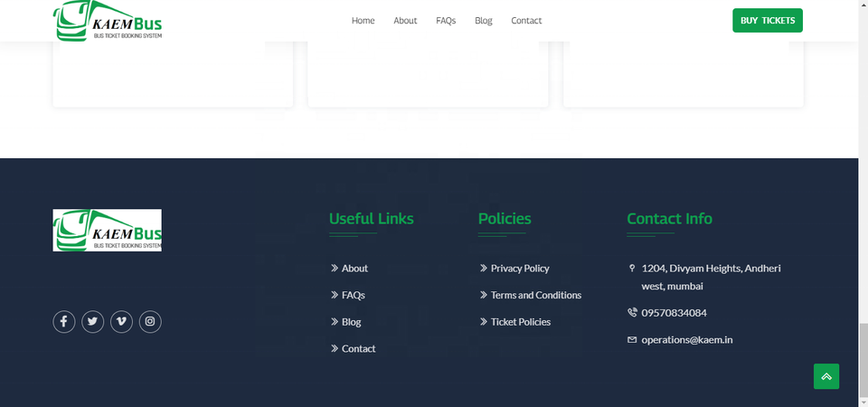
Task: Click the Facebook social icon
Action: click(x=64, y=321)
